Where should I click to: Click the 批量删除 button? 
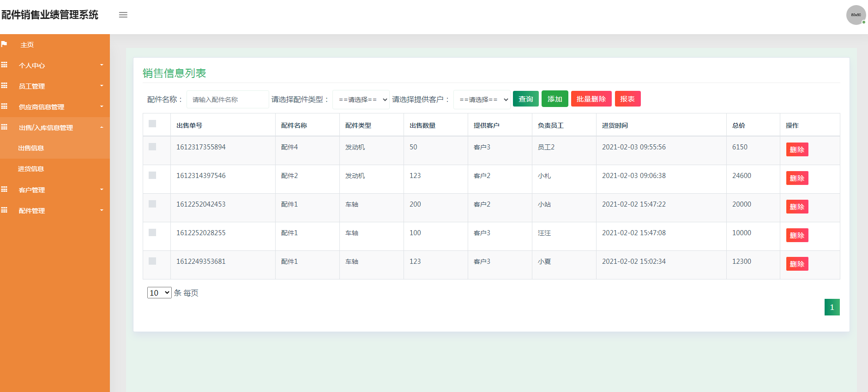591,99
